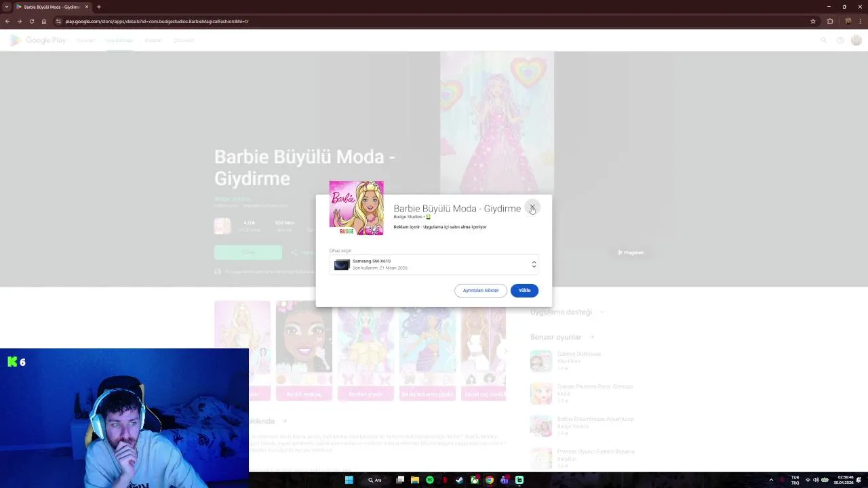Close the install dialog with the X
This screenshot has width=868, height=488.
pyautogui.click(x=532, y=207)
